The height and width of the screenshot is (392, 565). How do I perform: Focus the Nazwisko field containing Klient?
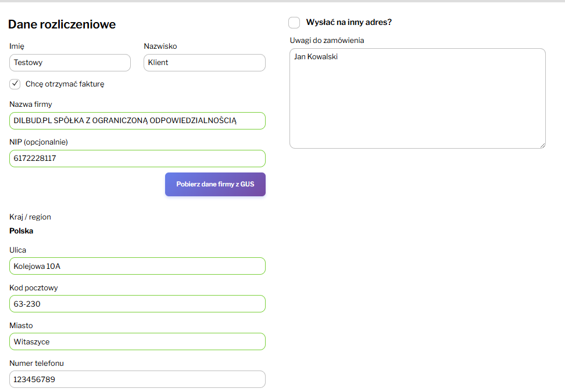click(204, 63)
